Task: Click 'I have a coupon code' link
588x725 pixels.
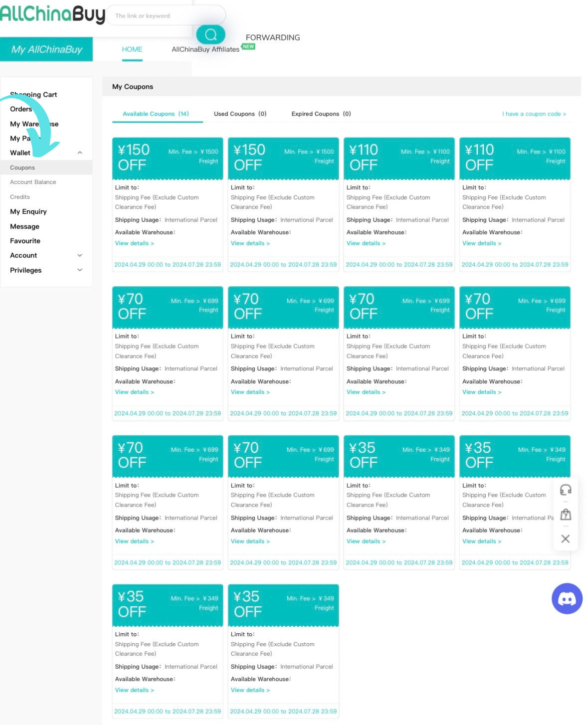Action: tap(534, 114)
